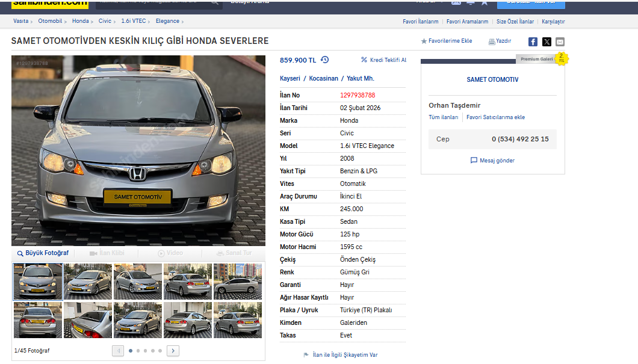Screen dimensions: 638x364
Task: Open SAMET OTOMOTIV store page
Action: coord(492,79)
